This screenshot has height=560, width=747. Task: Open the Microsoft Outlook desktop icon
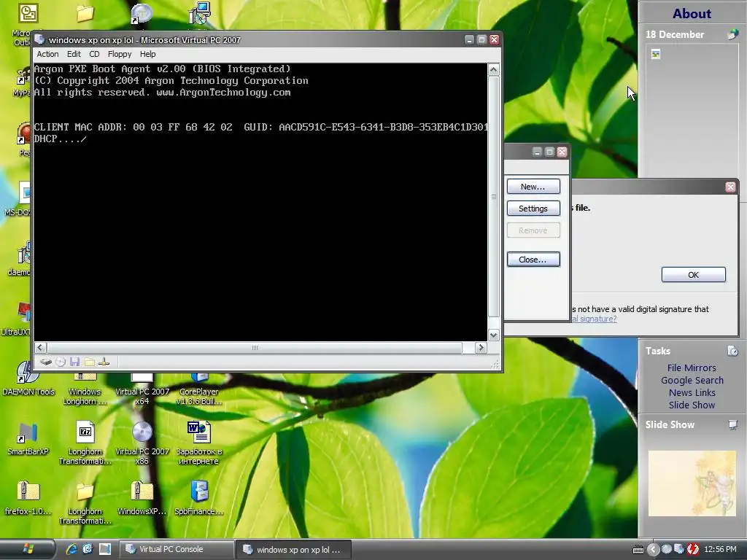[28, 13]
